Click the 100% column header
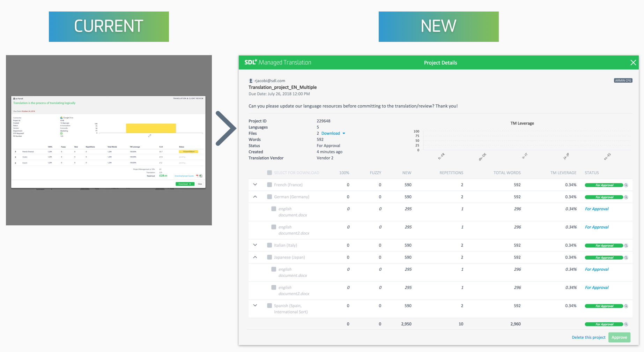This screenshot has width=644, height=352. (344, 173)
